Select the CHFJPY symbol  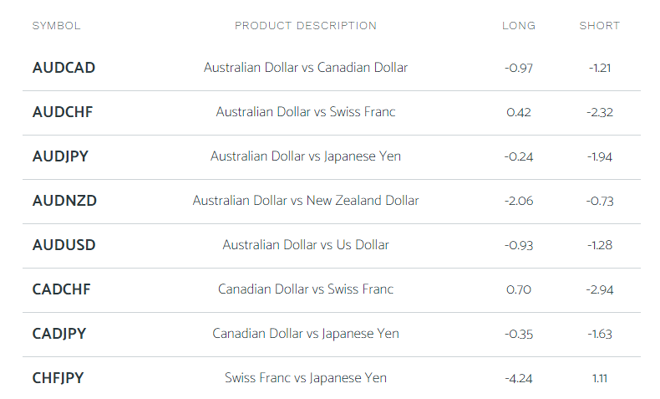coord(58,378)
